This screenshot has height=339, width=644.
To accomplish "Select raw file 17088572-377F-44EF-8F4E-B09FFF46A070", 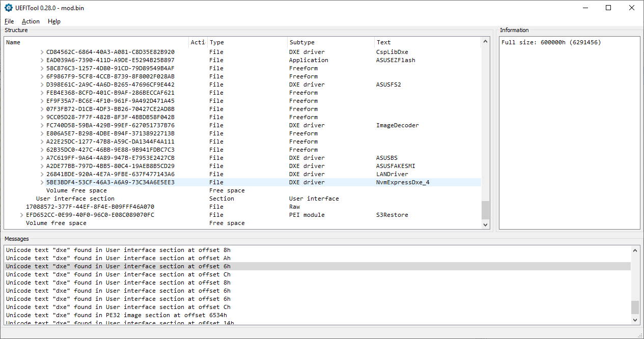I will (x=90, y=207).
